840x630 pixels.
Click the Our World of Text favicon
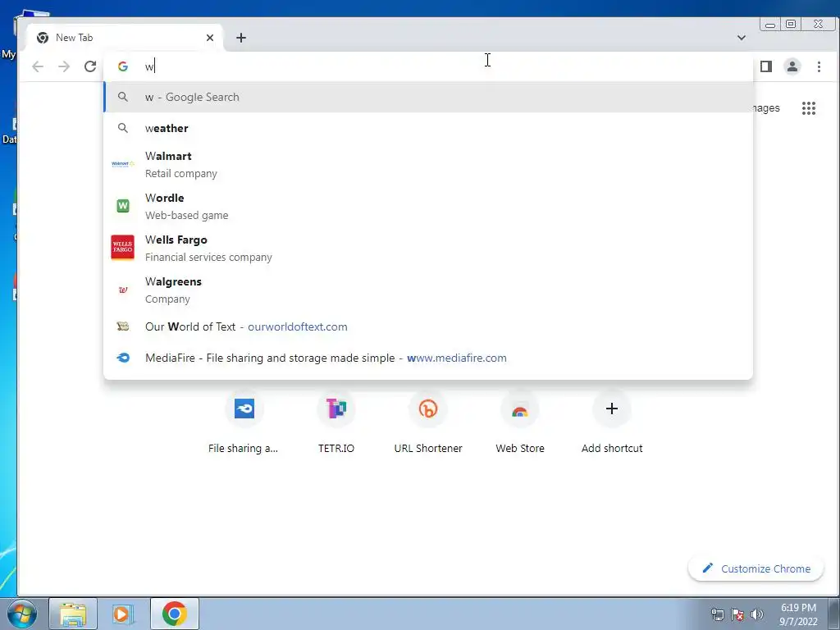point(123,326)
